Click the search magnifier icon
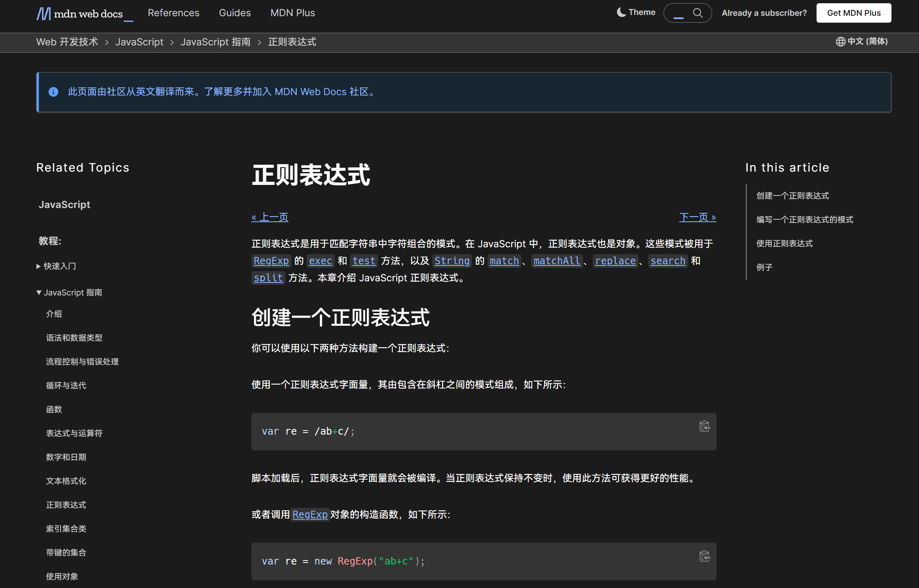This screenshot has width=919, height=588. tap(698, 13)
